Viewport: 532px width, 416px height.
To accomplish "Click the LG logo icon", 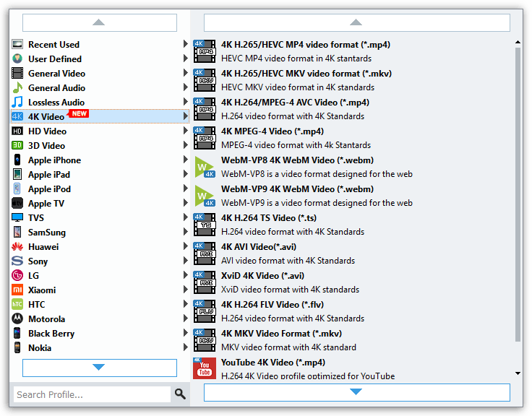I will coord(17,275).
